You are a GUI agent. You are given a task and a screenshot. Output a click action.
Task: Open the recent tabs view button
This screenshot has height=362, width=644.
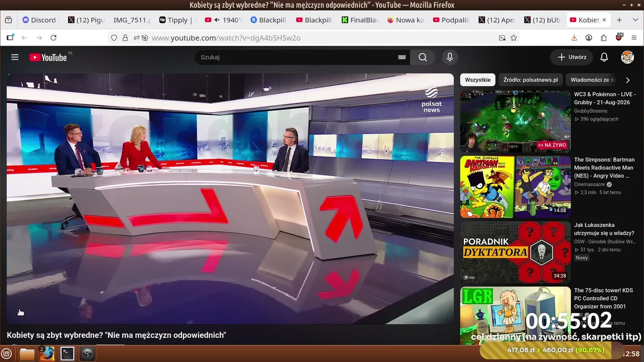tap(8, 20)
